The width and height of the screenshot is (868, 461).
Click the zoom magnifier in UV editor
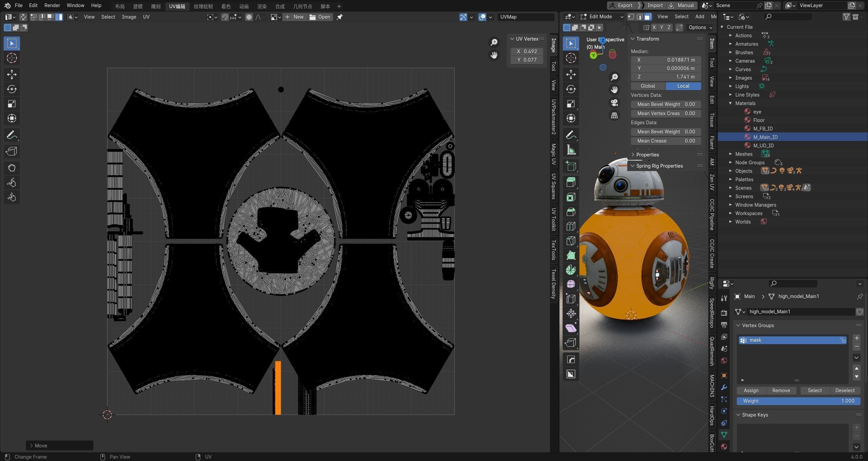(494, 42)
